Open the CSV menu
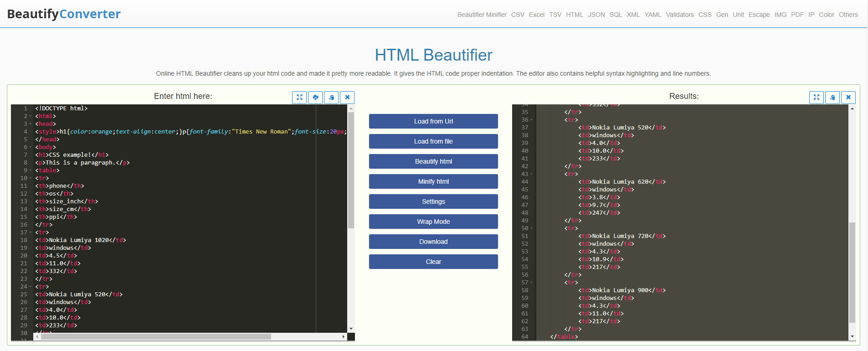This screenshot has height=351, width=868. pos(518,15)
